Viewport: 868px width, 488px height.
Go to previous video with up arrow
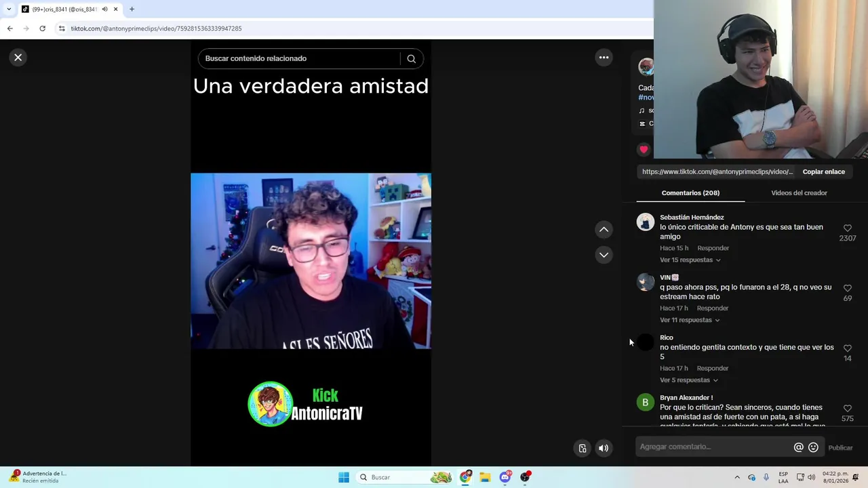click(604, 230)
